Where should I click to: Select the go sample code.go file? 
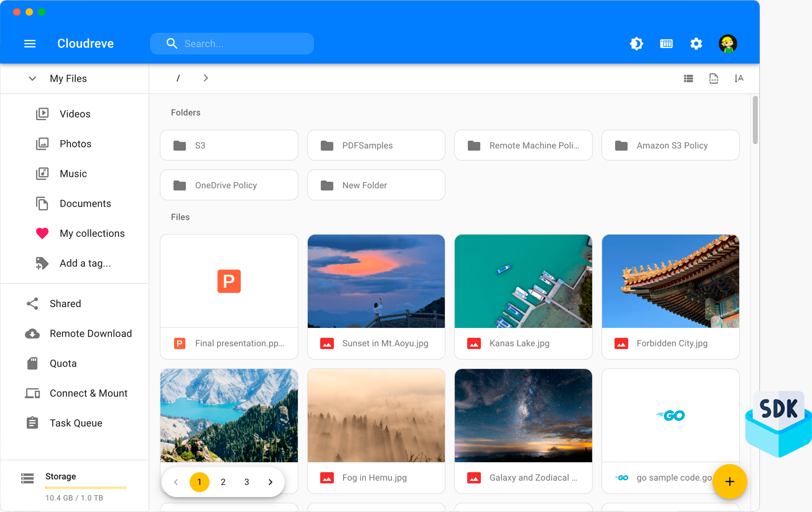click(671, 431)
